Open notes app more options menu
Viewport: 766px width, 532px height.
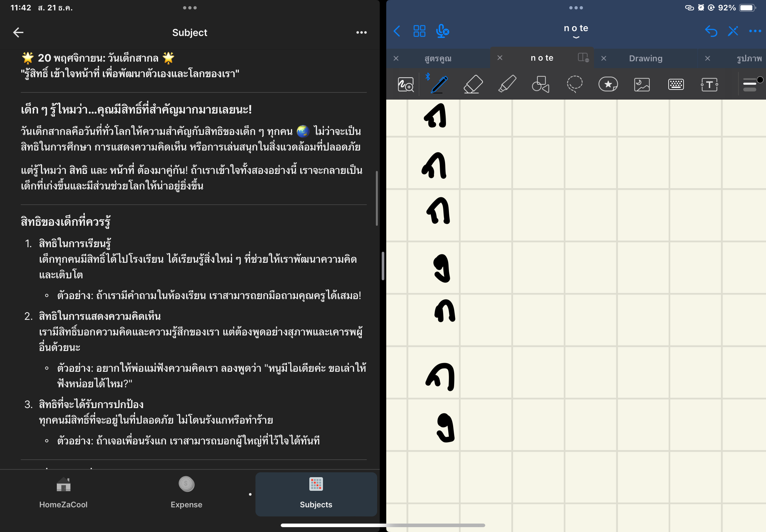pos(755,31)
